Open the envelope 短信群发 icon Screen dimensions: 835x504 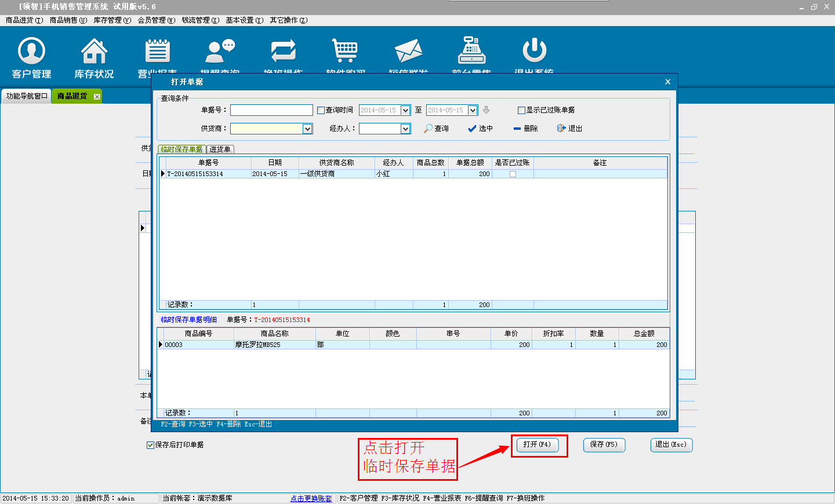tap(408, 52)
